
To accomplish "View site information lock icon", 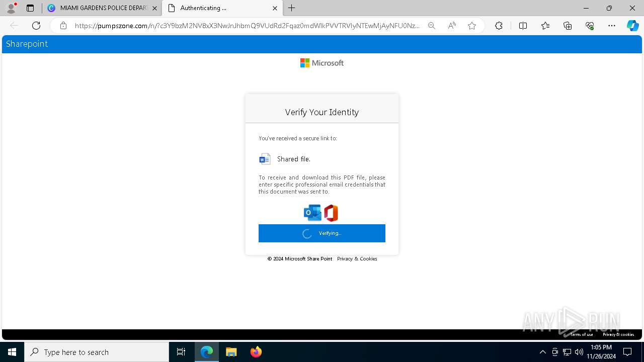I will click(63, 26).
